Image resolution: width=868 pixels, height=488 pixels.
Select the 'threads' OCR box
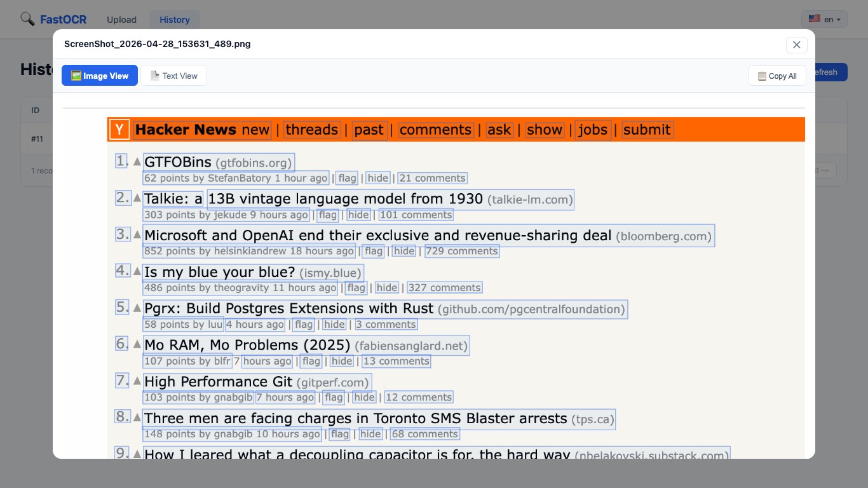(312, 130)
